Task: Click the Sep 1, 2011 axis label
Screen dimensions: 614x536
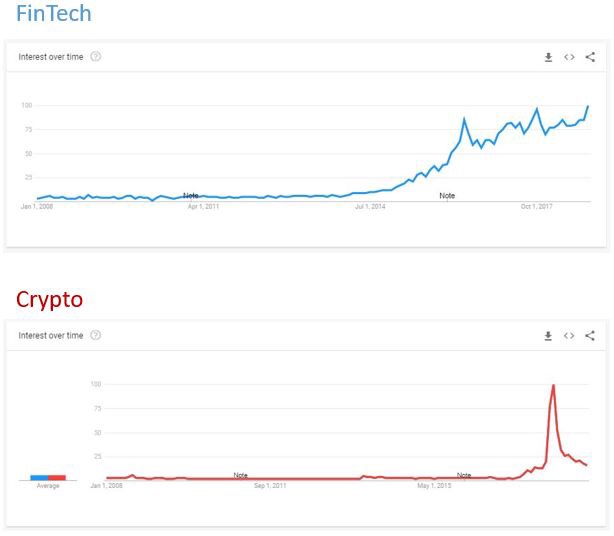Action: [270, 486]
